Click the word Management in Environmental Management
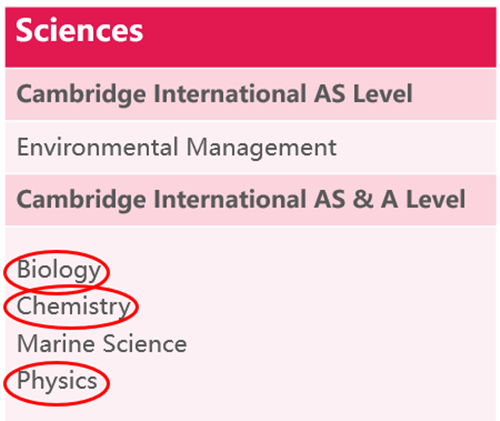Viewport: 500px width, 421px height. coord(261,148)
